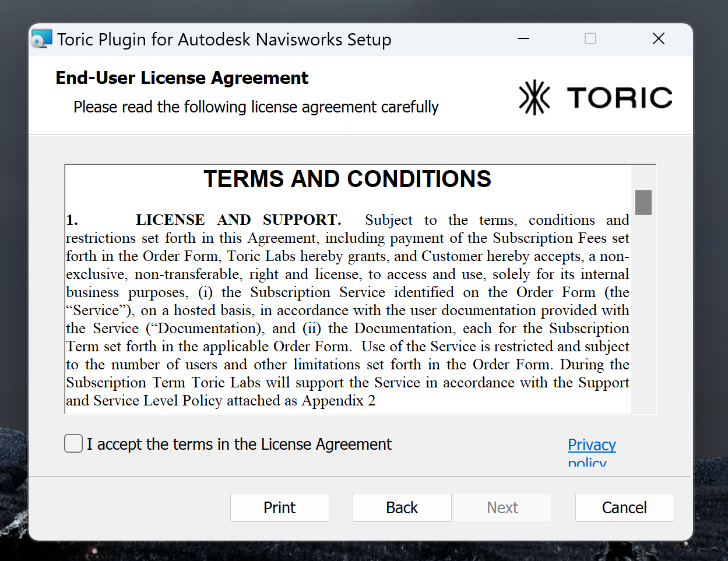This screenshot has width=728, height=561.
Task: Click the Print button
Action: tap(280, 507)
